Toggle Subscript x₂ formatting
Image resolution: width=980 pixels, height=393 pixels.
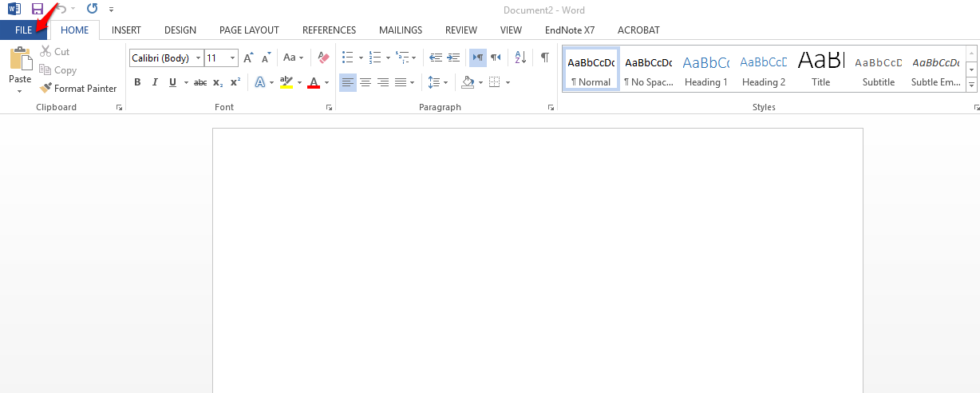[218, 82]
